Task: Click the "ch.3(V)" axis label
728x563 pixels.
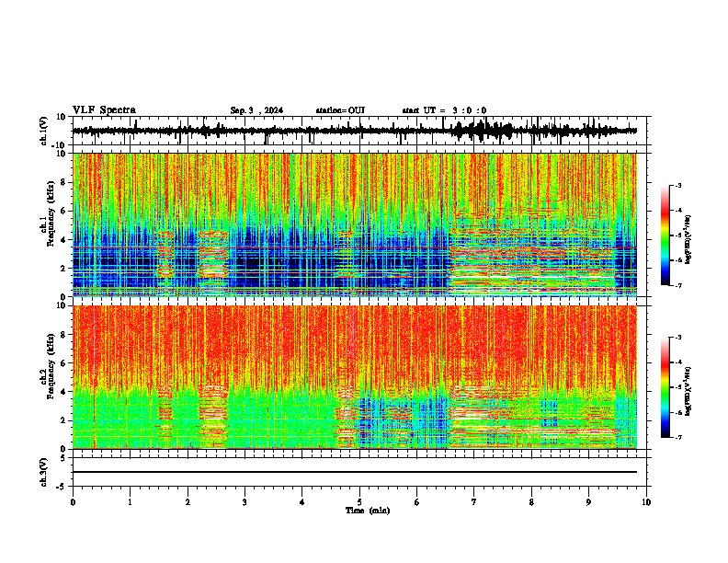Action: pos(44,473)
